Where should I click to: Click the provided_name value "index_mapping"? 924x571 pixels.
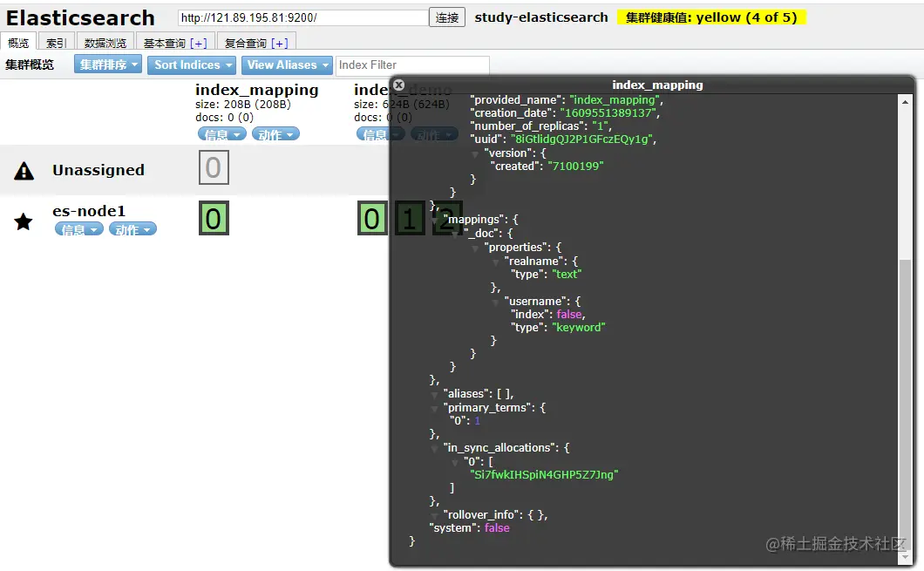coord(614,100)
